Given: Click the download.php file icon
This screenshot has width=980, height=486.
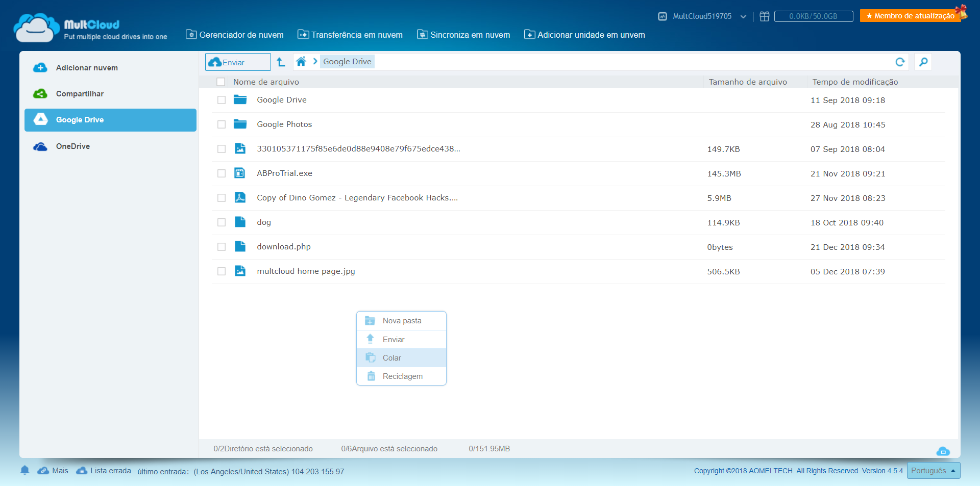Looking at the screenshot, I should pos(240,246).
